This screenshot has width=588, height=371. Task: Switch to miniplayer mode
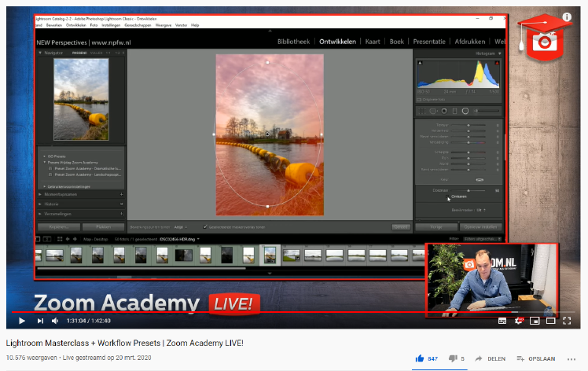[535, 321]
